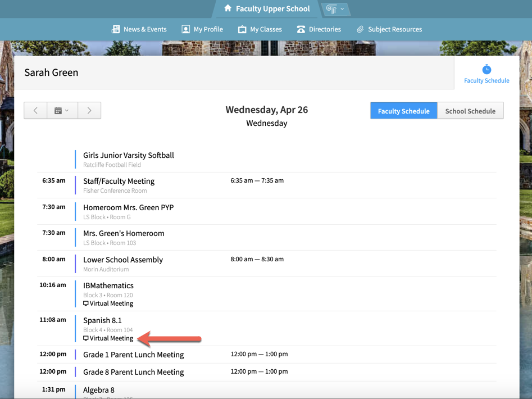The image size is (532, 399).
Task: Open the My Profile menu
Action: (202, 29)
